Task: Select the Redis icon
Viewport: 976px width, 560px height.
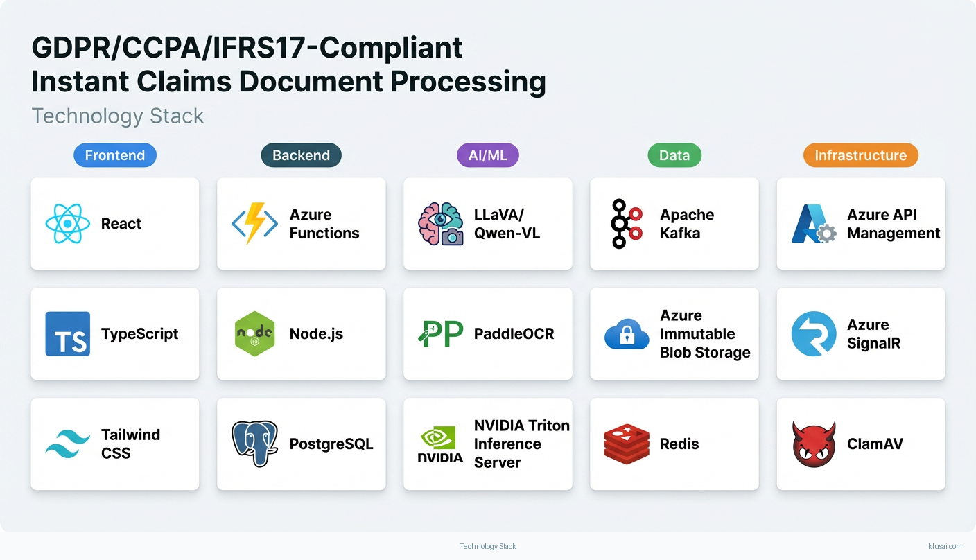Action: point(627,444)
